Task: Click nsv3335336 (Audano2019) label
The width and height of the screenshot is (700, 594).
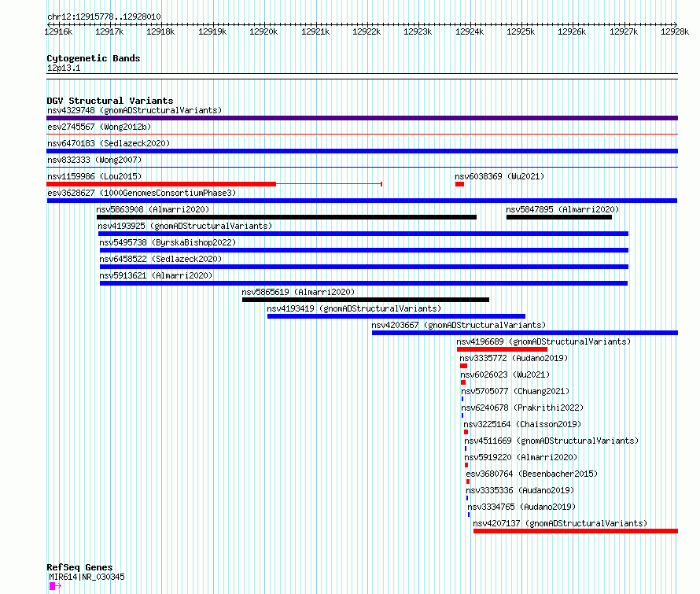Action: click(x=520, y=490)
